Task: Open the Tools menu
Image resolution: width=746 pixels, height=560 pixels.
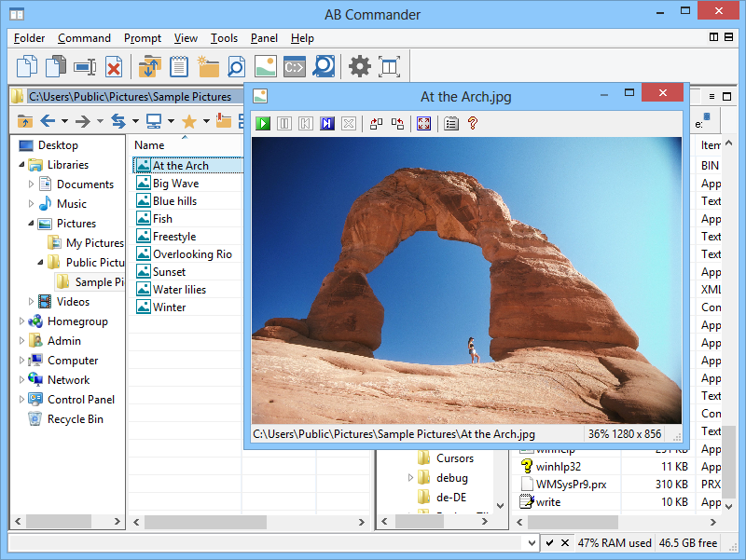Action: click(x=224, y=38)
